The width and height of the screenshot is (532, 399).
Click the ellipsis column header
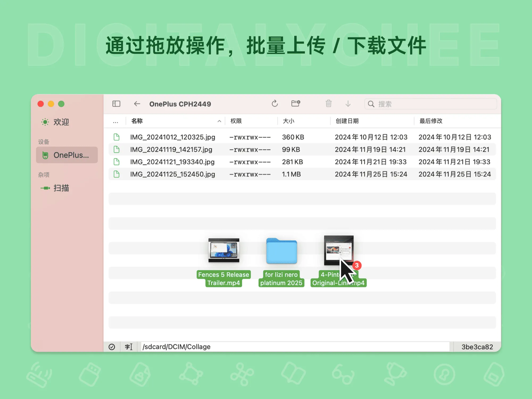click(115, 121)
